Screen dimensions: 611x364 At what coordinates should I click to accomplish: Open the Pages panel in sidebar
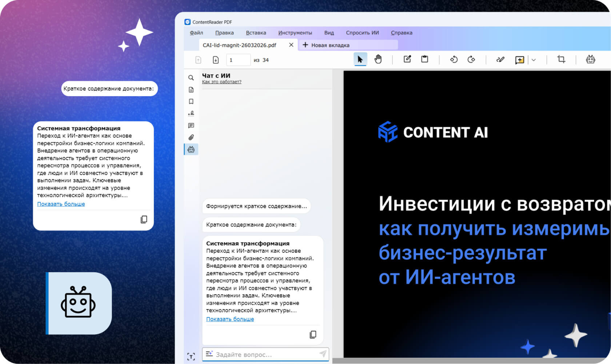pyautogui.click(x=191, y=90)
